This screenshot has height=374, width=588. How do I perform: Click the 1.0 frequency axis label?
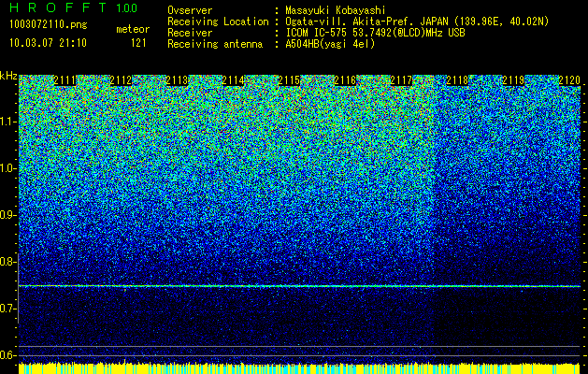(x=7, y=168)
